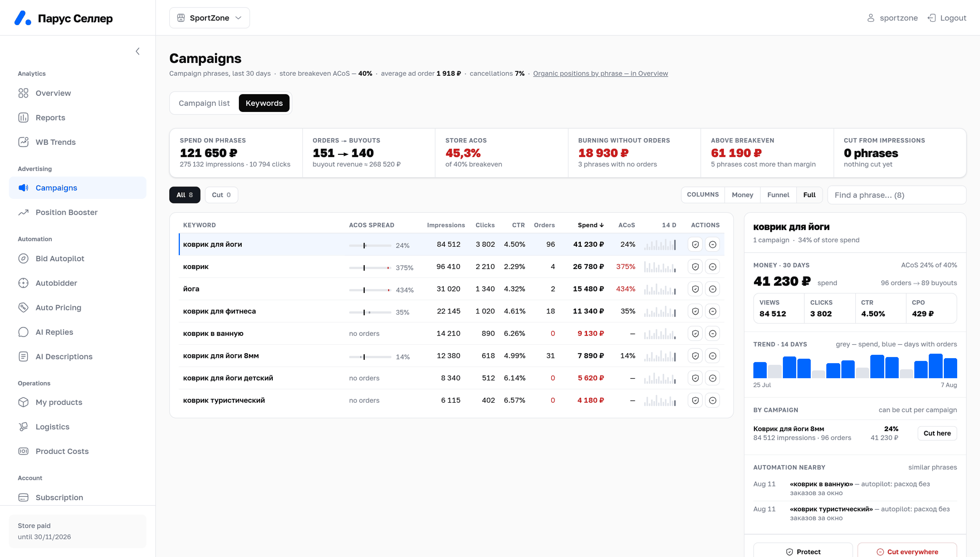The height and width of the screenshot is (557, 980).
Task: Click the Protect button in details panel
Action: (803, 551)
